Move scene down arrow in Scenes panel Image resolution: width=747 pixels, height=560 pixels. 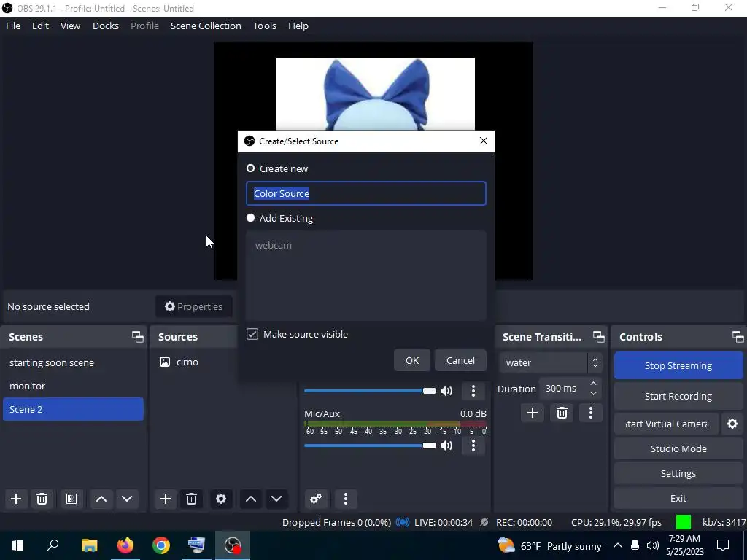coord(127,499)
